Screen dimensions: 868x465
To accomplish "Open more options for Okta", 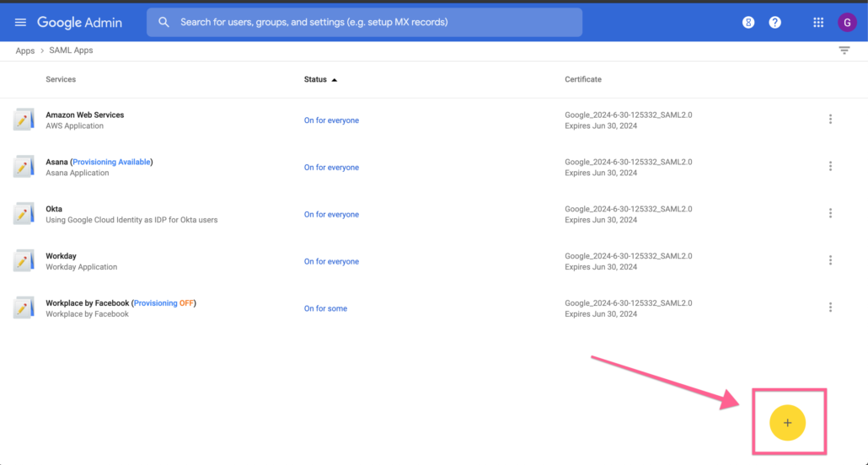I will pyautogui.click(x=830, y=213).
